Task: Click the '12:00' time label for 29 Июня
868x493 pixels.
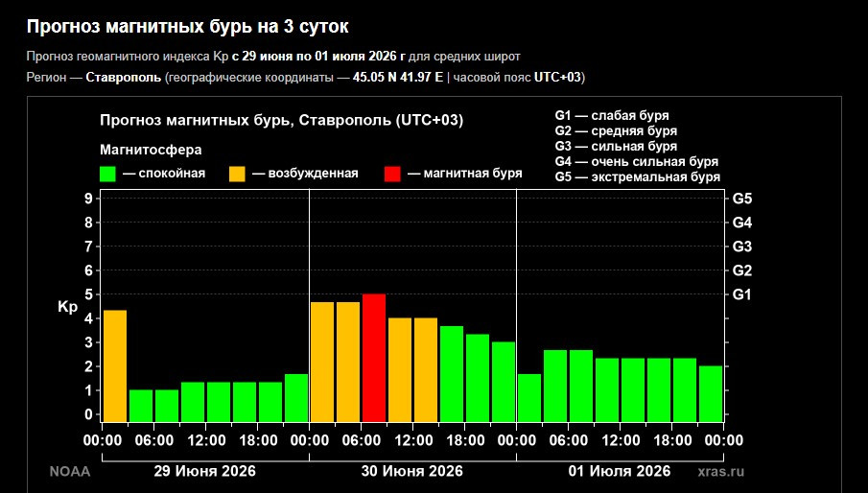Action: [x=206, y=441]
